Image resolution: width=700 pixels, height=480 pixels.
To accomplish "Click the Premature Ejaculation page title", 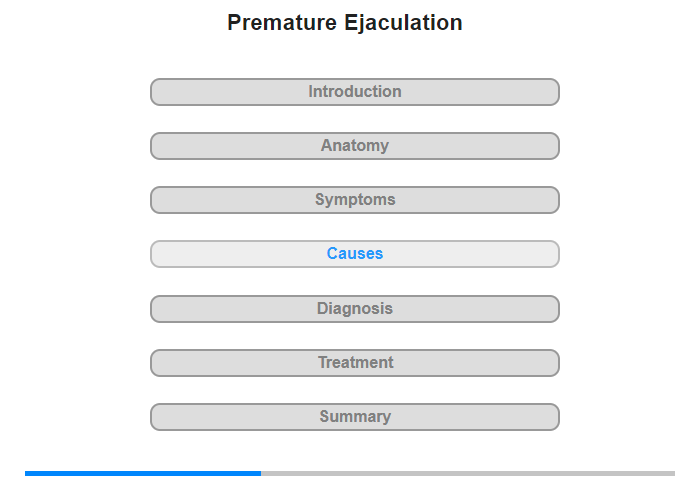I will (x=345, y=23).
